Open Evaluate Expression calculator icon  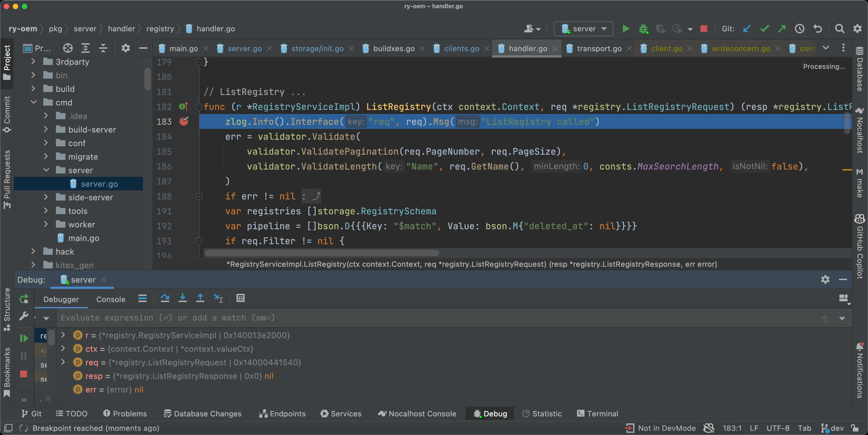point(241,298)
